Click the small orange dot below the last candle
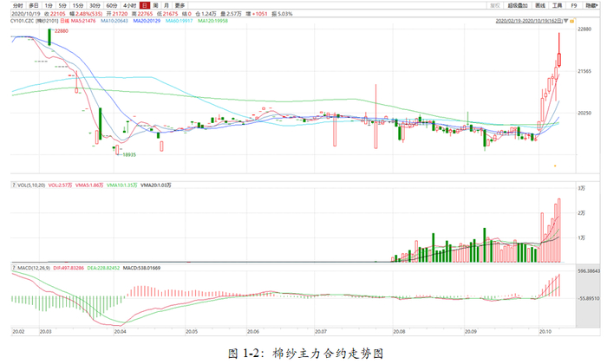The width and height of the screenshot is (607, 364). point(555,166)
